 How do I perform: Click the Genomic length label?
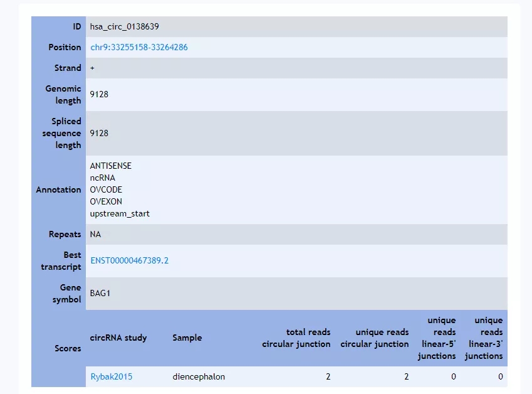63,95
